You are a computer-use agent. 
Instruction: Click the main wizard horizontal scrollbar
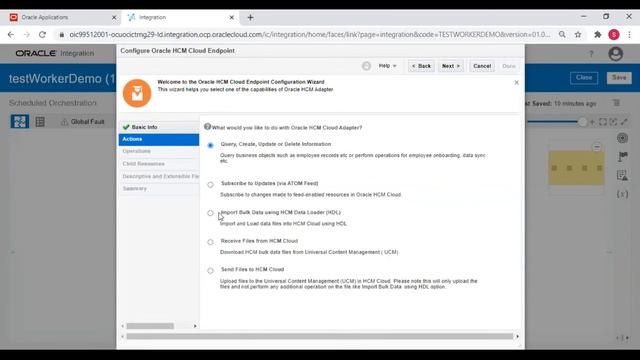(x=319, y=336)
